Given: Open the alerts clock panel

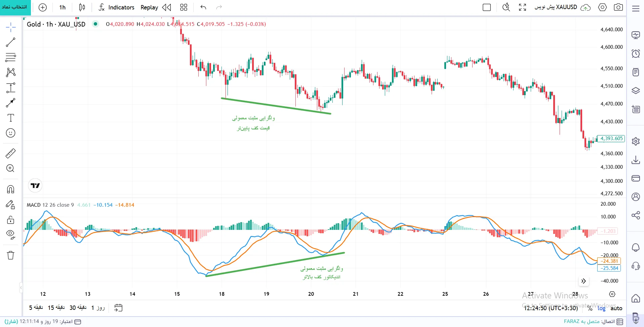Looking at the screenshot, I should (x=636, y=54).
